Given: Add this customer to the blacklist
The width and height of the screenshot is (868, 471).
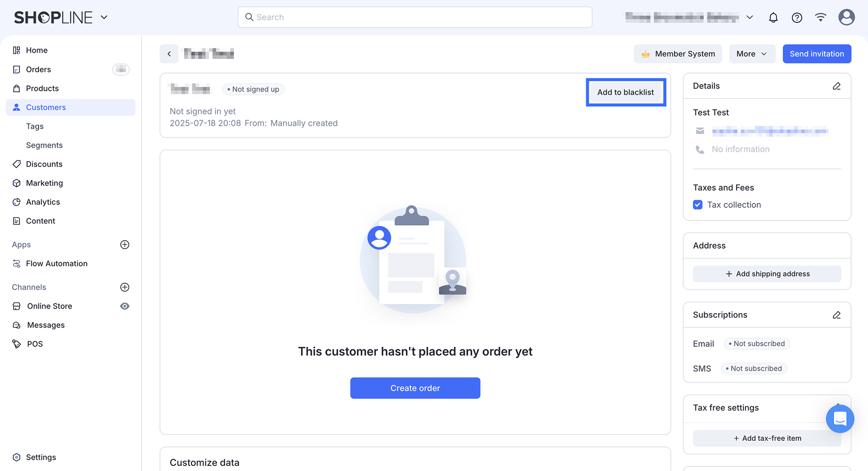Looking at the screenshot, I should coord(625,92).
